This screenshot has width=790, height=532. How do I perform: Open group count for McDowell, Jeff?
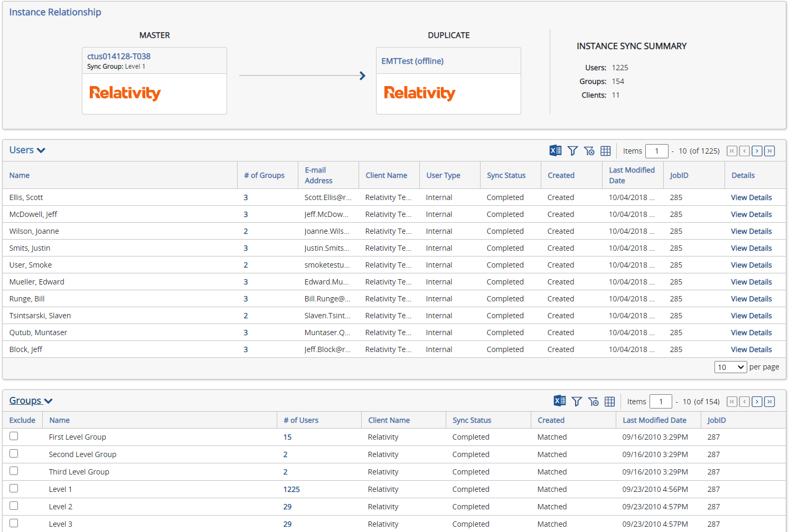click(x=246, y=214)
